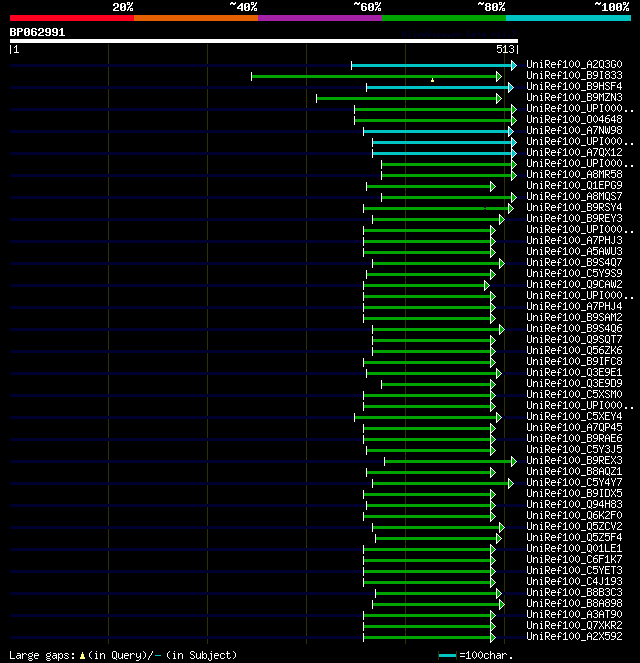Viewport: 640px width, 663px height.
Task: Select the UniRef100_C5XEY4 label
Action: click(574, 416)
